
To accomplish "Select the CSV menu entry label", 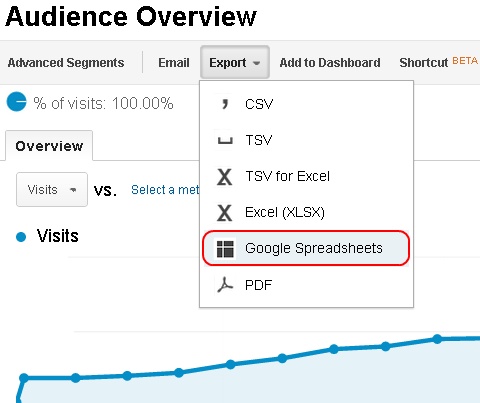I will 259,104.
